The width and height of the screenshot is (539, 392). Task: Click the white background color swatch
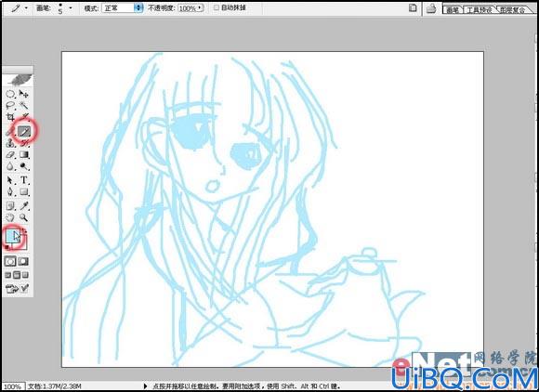(22, 244)
